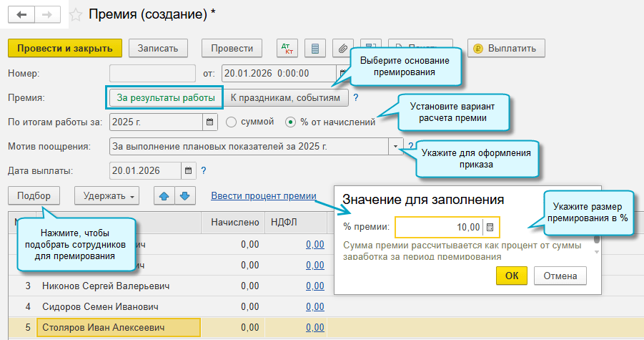Open calculator in % премии field
This screenshot has width=644, height=340.
point(490,228)
